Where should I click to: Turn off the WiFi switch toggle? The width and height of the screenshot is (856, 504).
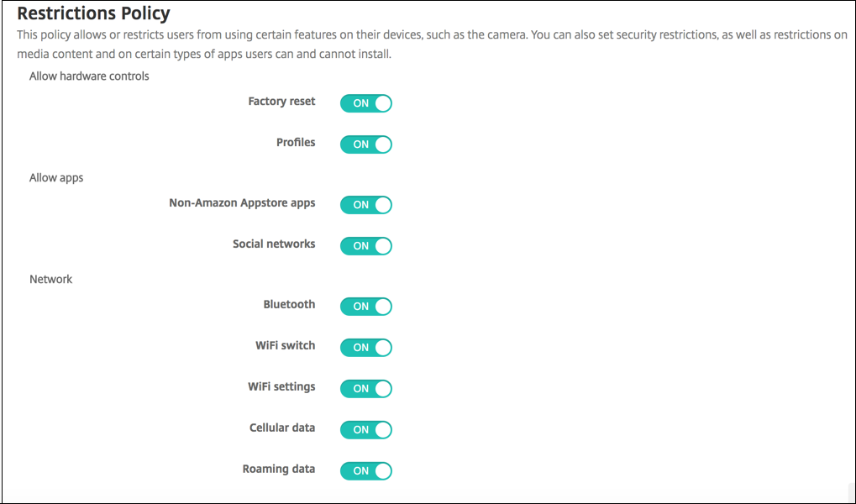[x=365, y=348]
